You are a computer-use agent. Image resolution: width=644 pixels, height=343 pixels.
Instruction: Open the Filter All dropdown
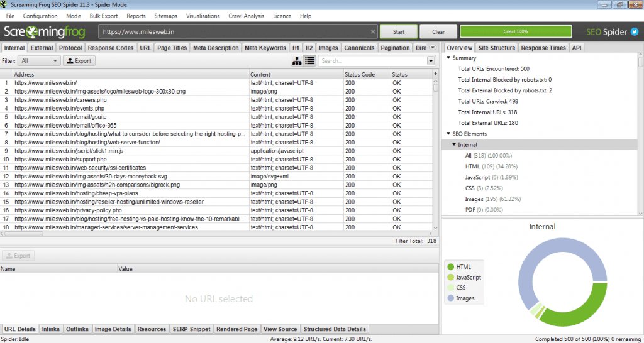point(40,61)
